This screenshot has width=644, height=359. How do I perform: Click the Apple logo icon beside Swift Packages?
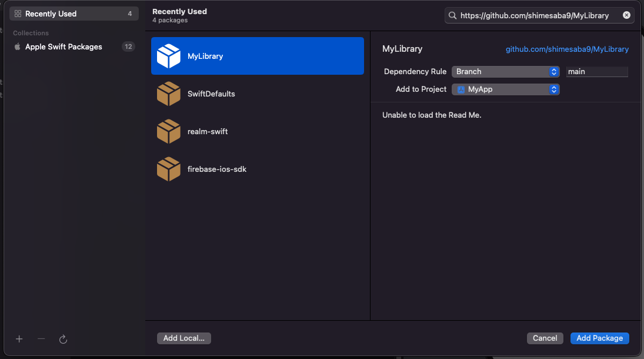point(17,46)
